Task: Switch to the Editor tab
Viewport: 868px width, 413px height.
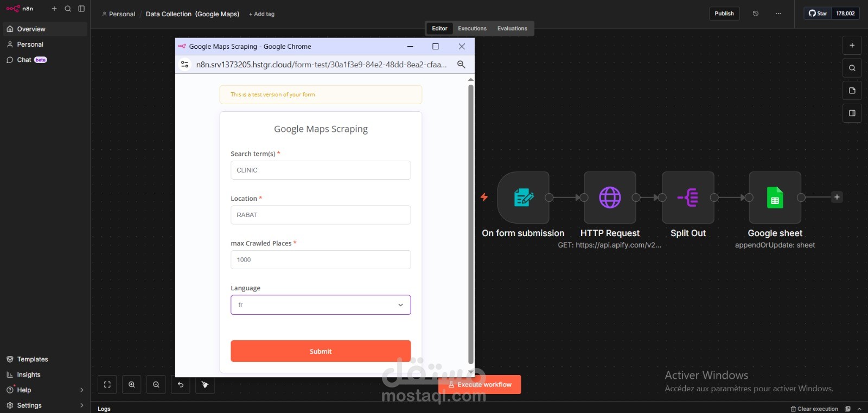Action: [439, 28]
